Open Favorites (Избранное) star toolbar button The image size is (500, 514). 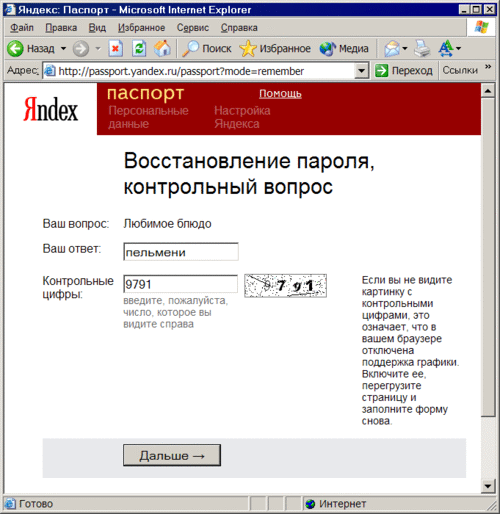click(x=275, y=49)
